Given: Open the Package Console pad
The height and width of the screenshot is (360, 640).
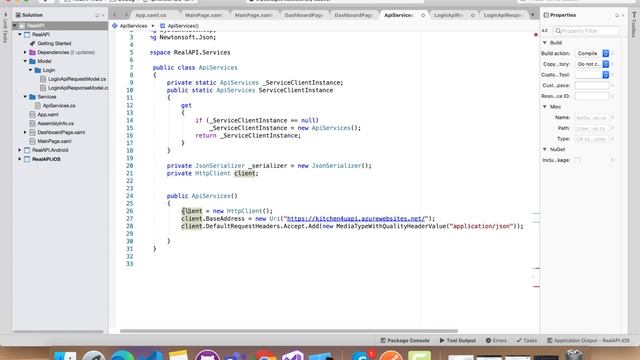Looking at the screenshot, I should (405, 340).
